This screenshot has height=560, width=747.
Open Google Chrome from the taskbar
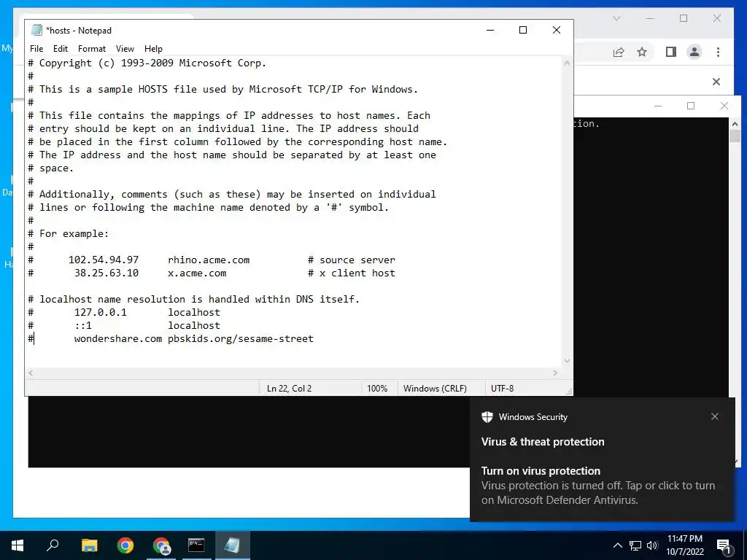pyautogui.click(x=125, y=545)
